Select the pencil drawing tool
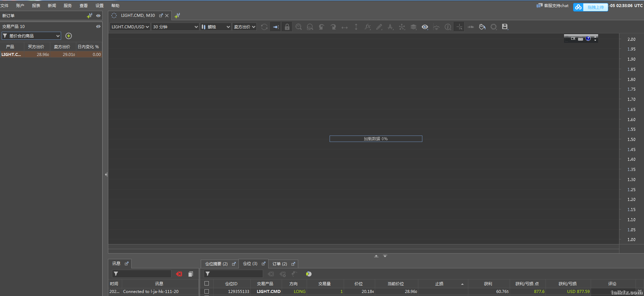The height and width of the screenshot is (296, 644). point(379,27)
